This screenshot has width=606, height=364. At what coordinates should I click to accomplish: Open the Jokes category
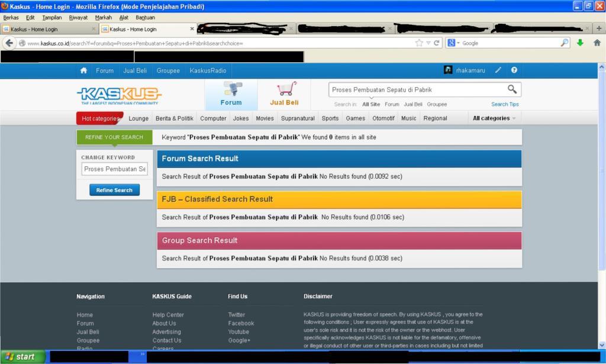pos(241,118)
